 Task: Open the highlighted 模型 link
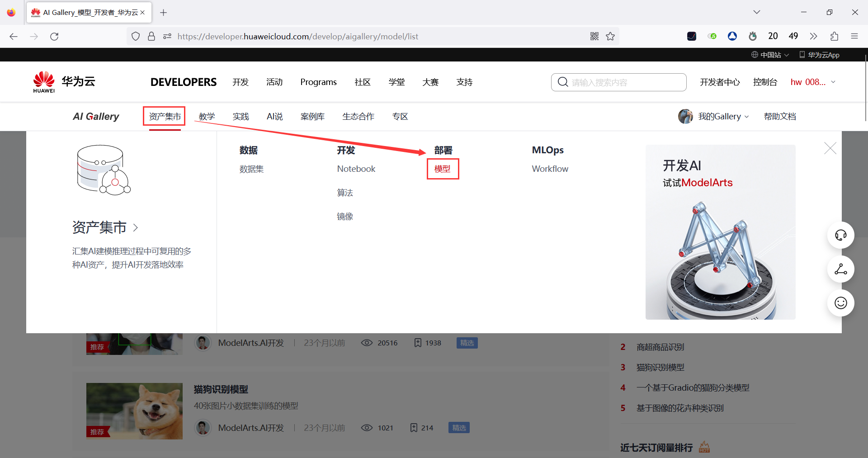tap(443, 169)
